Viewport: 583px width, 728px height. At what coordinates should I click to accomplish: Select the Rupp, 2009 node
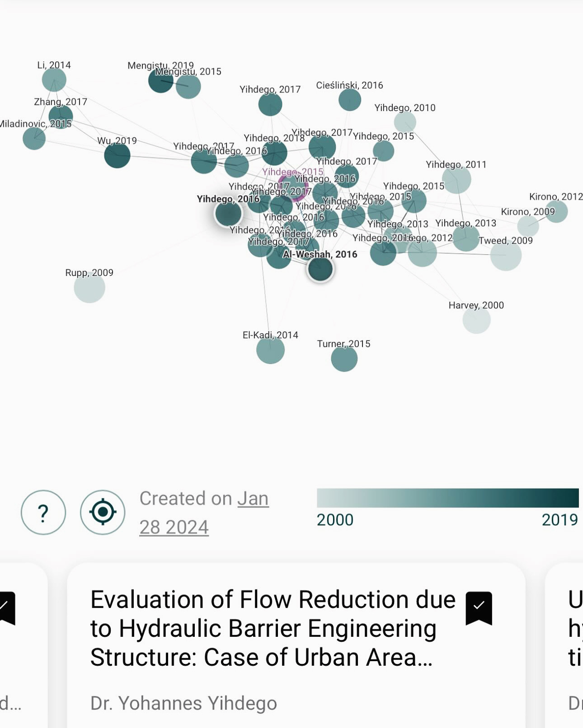89,288
